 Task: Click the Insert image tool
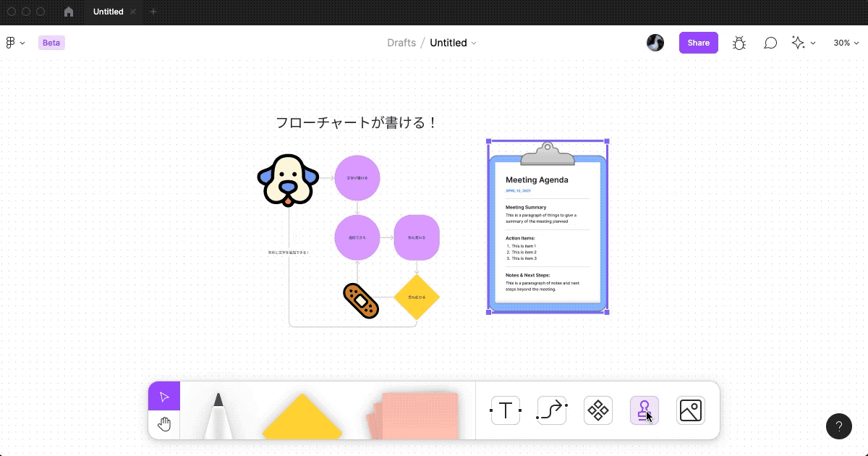click(690, 410)
